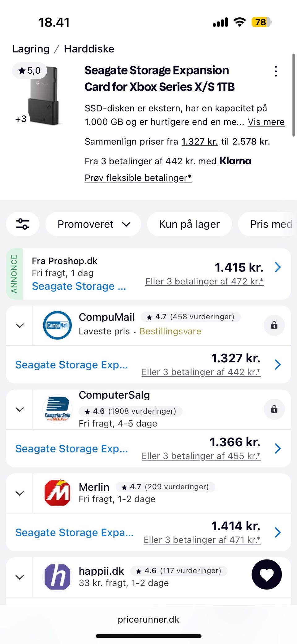The height and width of the screenshot is (644, 297).
Task: Expand the ComputerSalg offer details
Action: (x=20, y=409)
